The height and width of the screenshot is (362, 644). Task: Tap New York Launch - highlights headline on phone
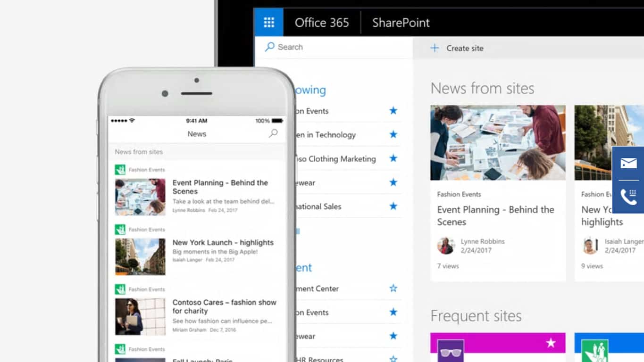coord(223,242)
